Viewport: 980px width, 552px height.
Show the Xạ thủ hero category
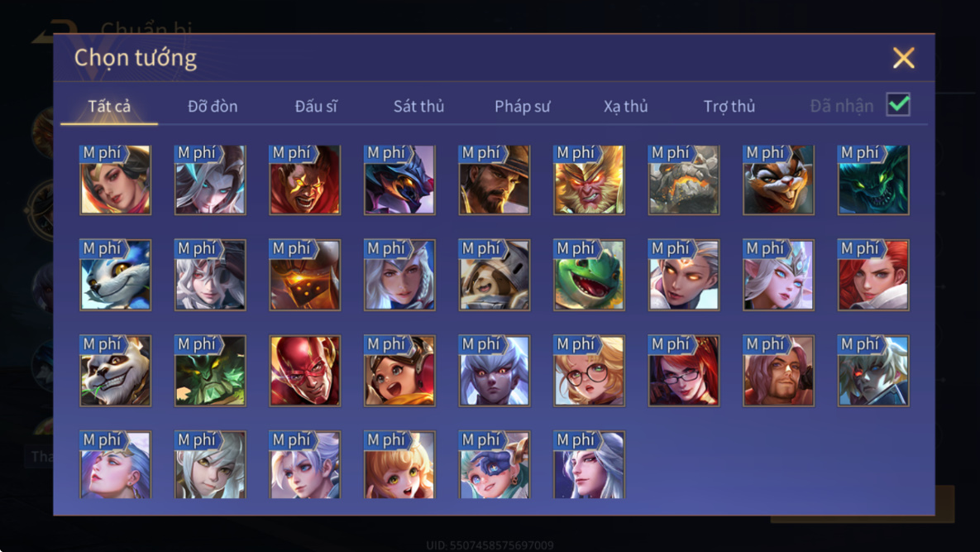coord(625,106)
